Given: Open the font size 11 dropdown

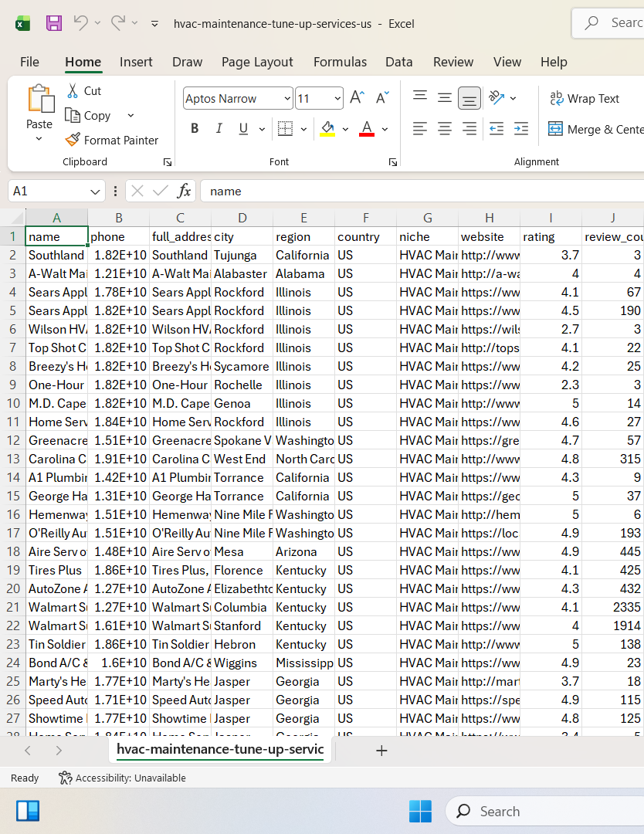Looking at the screenshot, I should tap(337, 98).
